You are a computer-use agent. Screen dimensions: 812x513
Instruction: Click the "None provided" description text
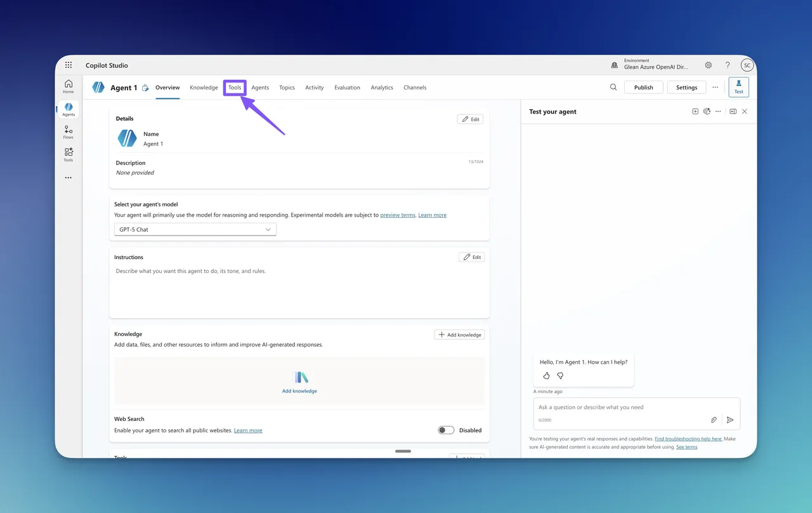tap(135, 173)
